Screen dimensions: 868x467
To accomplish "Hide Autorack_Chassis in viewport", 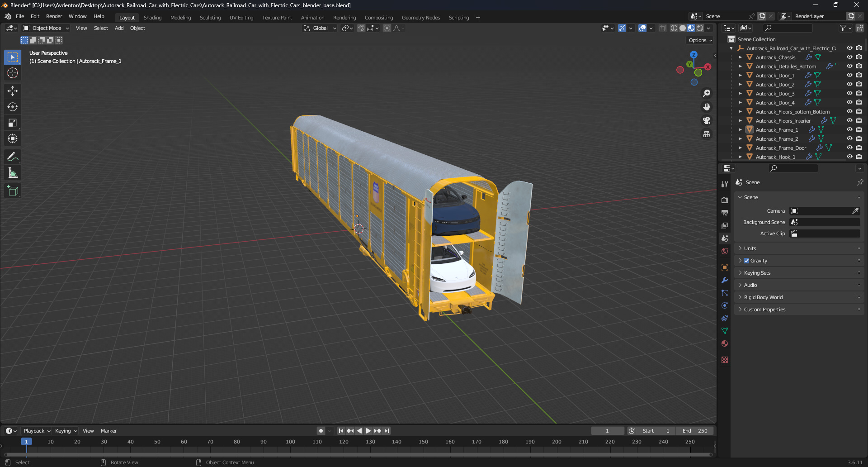I will click(x=849, y=57).
